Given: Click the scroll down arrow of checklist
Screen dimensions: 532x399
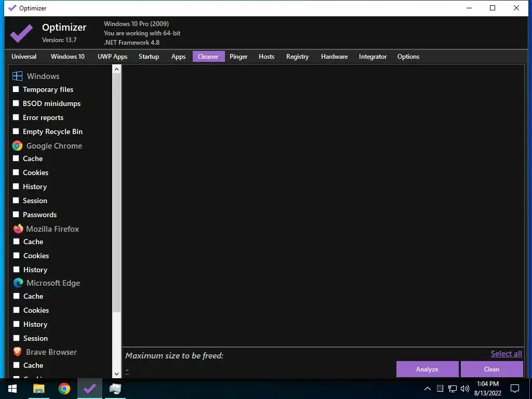Looking at the screenshot, I should [x=116, y=374].
